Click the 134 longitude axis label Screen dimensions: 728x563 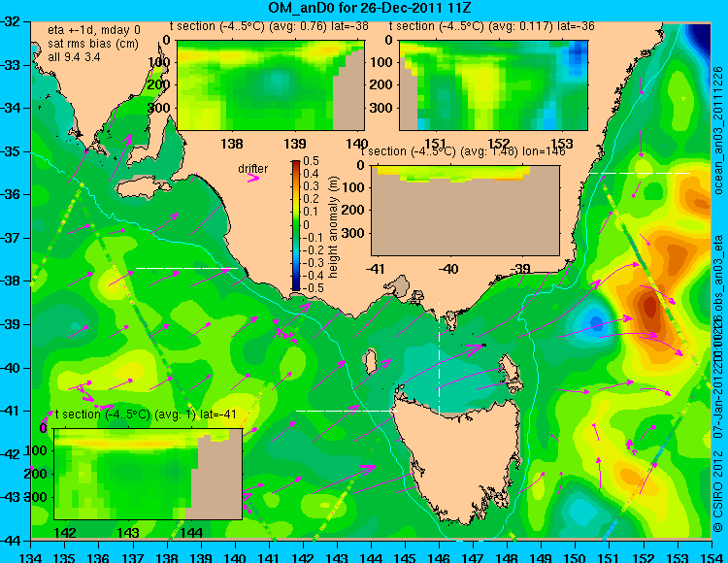click(x=31, y=557)
